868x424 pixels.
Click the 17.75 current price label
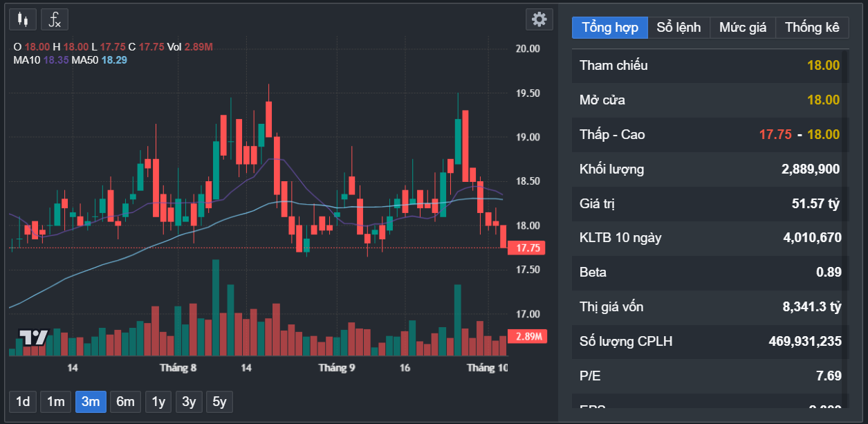point(526,248)
